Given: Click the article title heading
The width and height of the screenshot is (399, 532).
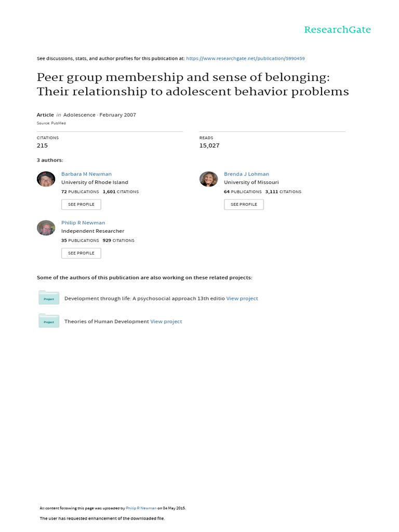Looking at the screenshot, I should 193,85.
